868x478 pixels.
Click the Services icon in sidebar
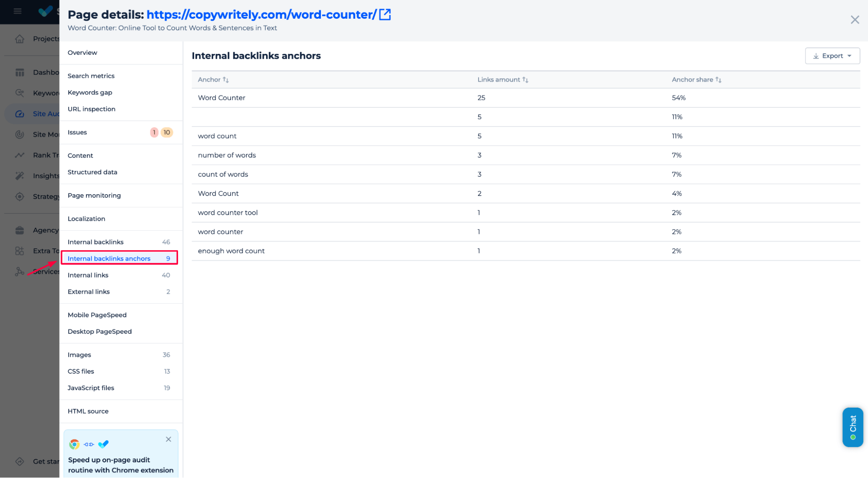20,272
